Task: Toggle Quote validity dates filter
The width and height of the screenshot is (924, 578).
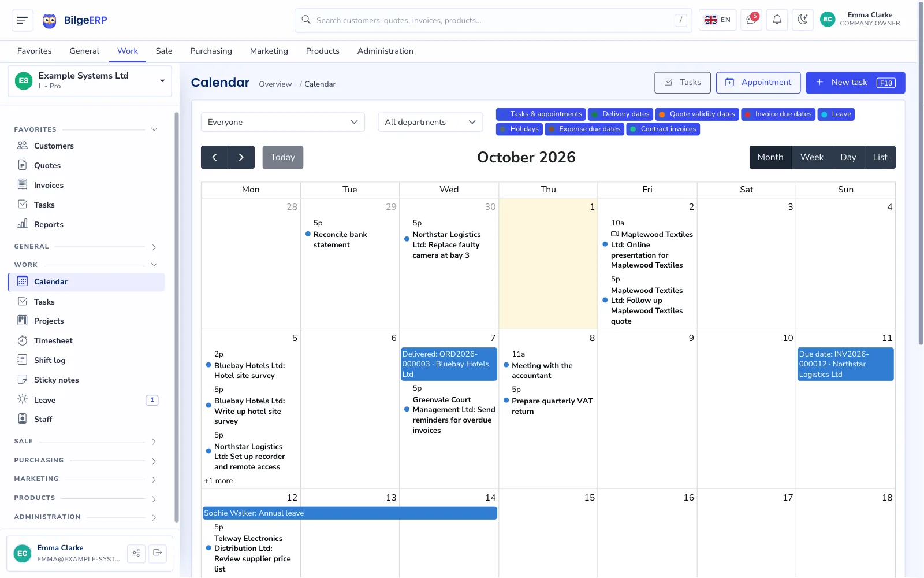Action: 697,114
